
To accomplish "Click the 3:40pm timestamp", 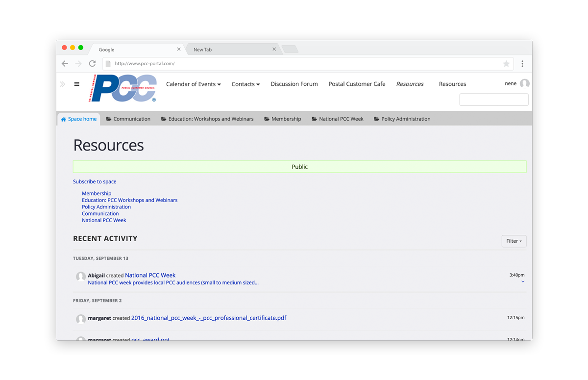I will point(517,276).
